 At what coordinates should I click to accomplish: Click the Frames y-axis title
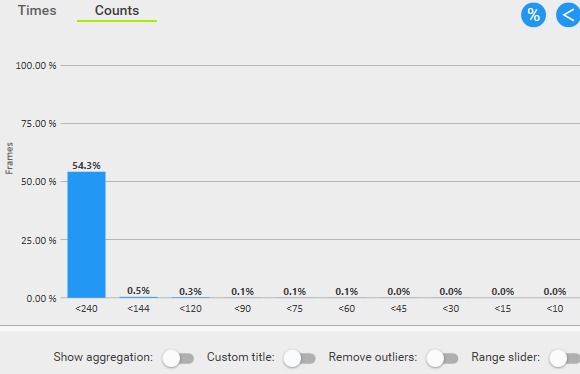point(9,158)
